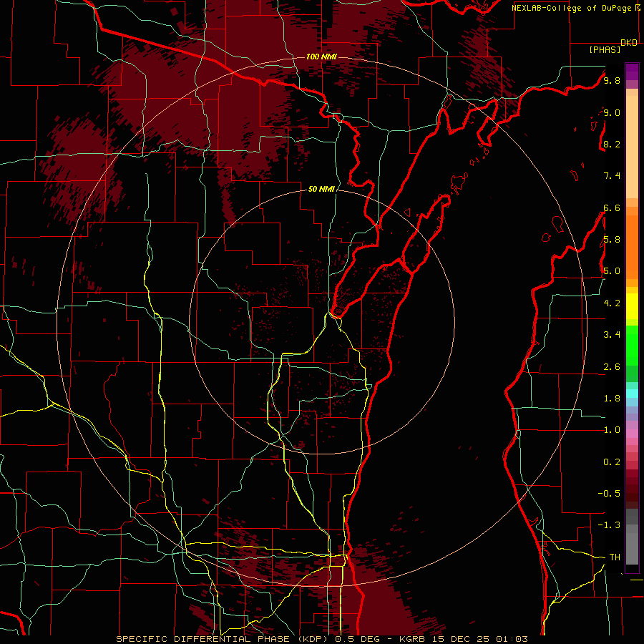Image resolution: width=644 pixels, height=644 pixels.
Task: Select the dark orange segment of the legend bar
Action: (632, 247)
